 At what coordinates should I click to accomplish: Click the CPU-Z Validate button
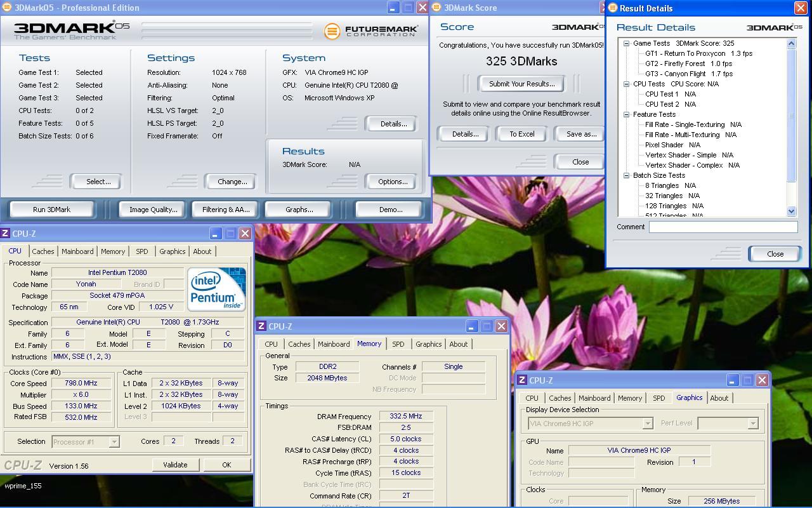tap(175, 465)
